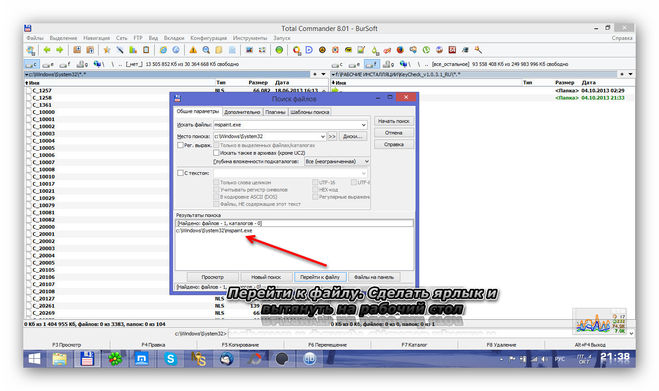The image size is (659, 391).
Task: Click the 'Начать поиск' button
Action: [x=393, y=121]
